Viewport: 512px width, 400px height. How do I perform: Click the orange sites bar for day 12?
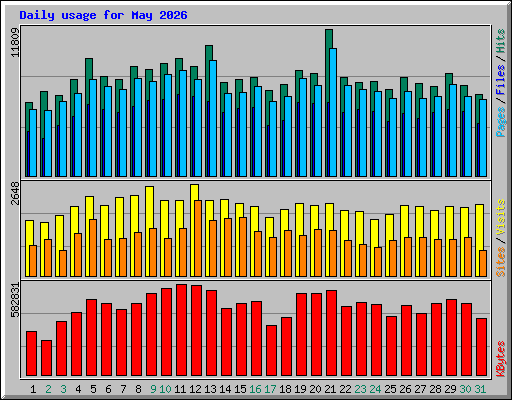198,238
